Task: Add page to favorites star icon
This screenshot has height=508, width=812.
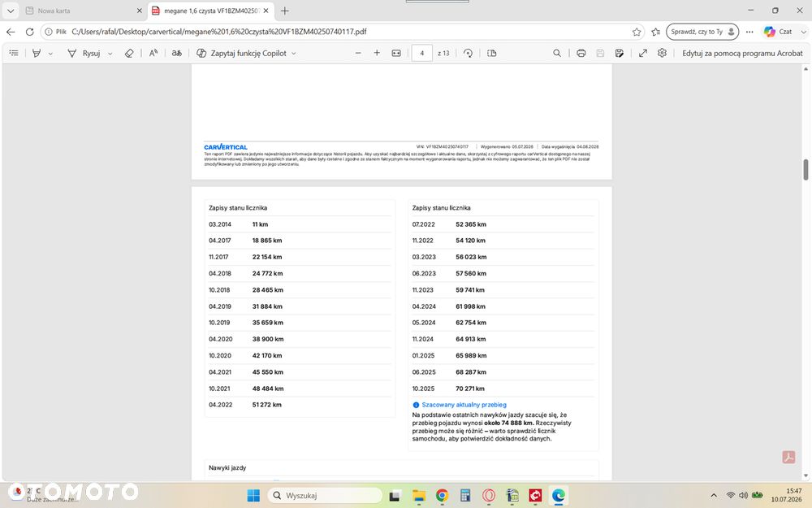Action: click(x=637, y=32)
